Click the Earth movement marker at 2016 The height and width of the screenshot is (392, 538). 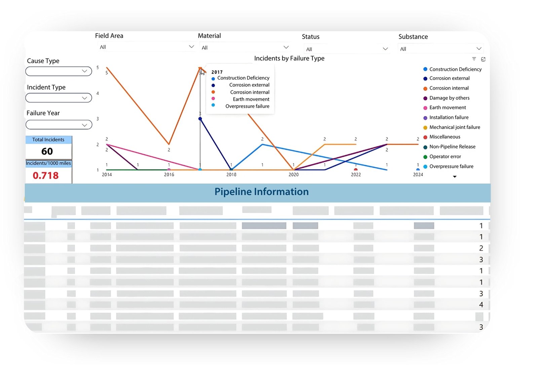pos(169,170)
